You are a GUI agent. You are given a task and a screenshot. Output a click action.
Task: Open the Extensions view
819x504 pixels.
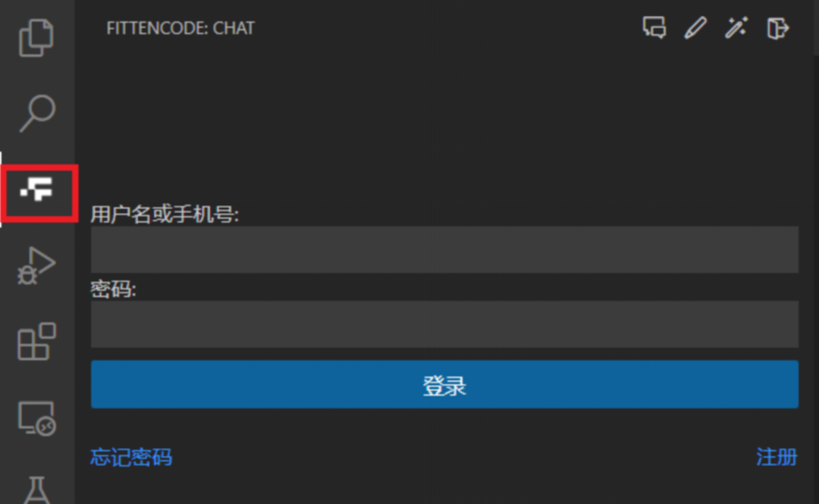(x=36, y=342)
